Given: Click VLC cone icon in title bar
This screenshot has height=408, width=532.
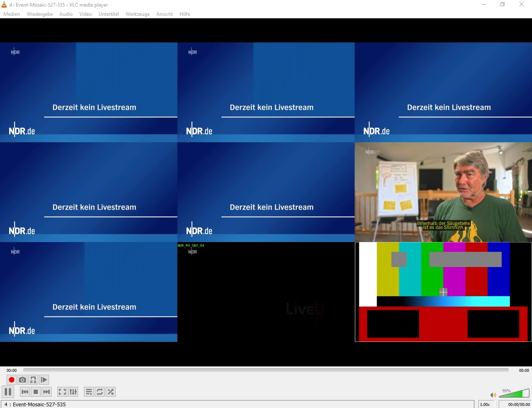Looking at the screenshot, I should [x=4, y=5].
